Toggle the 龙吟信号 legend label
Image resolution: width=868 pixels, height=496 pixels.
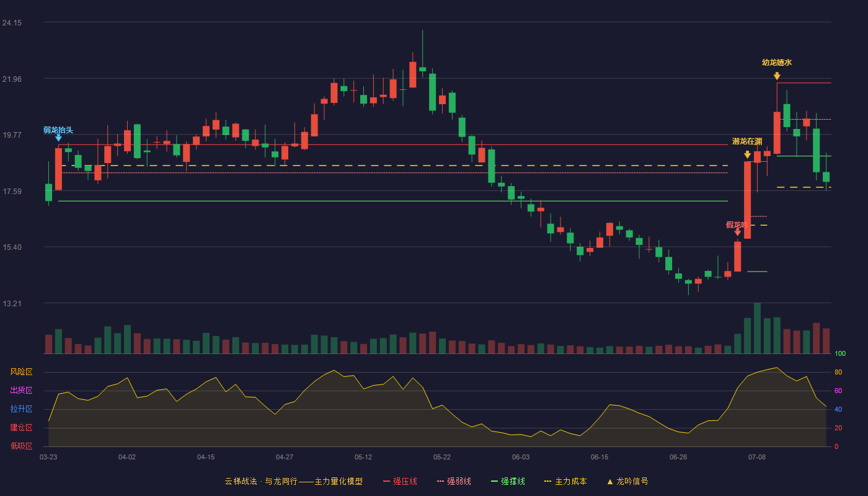click(632, 481)
